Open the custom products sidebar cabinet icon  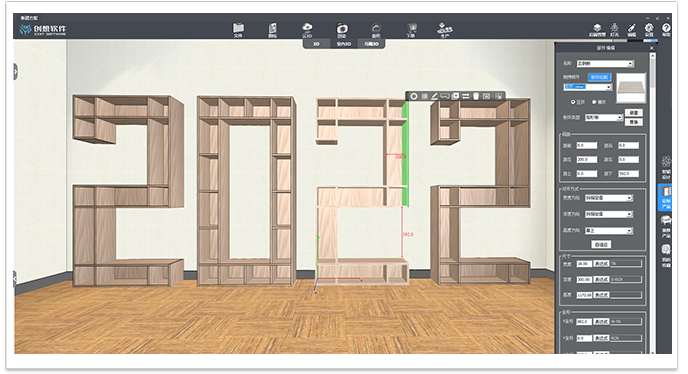click(x=666, y=198)
